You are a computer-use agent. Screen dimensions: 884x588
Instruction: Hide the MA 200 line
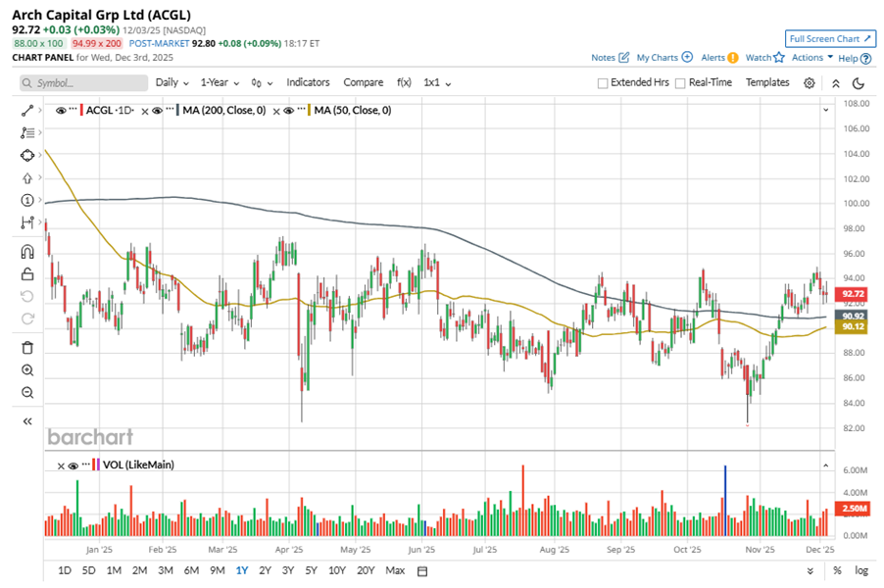pos(157,111)
